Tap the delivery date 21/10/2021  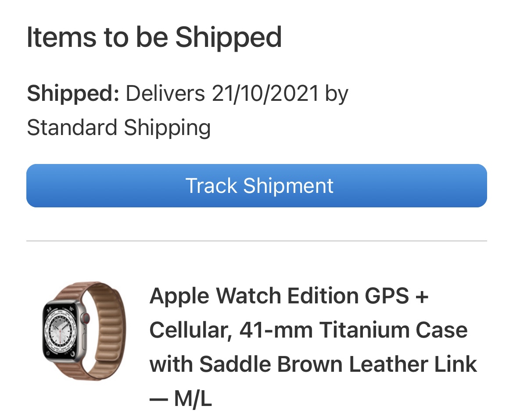click(265, 93)
